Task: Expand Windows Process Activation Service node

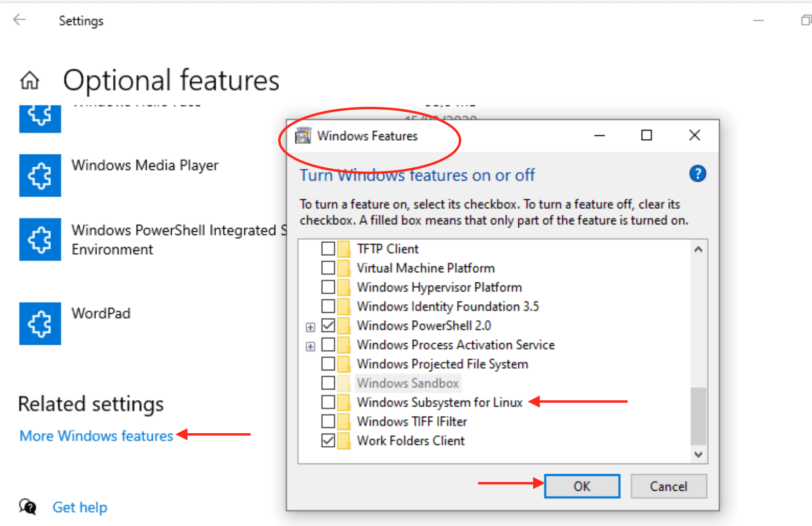Action: click(x=311, y=347)
